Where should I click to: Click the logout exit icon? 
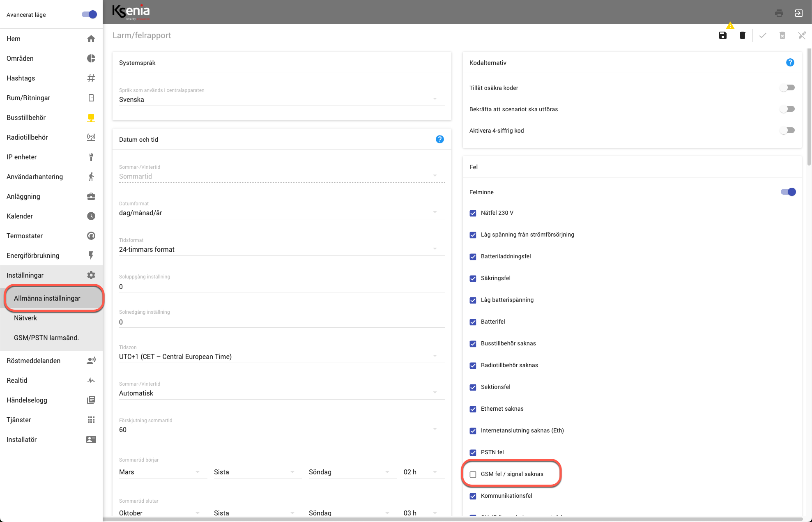(798, 13)
